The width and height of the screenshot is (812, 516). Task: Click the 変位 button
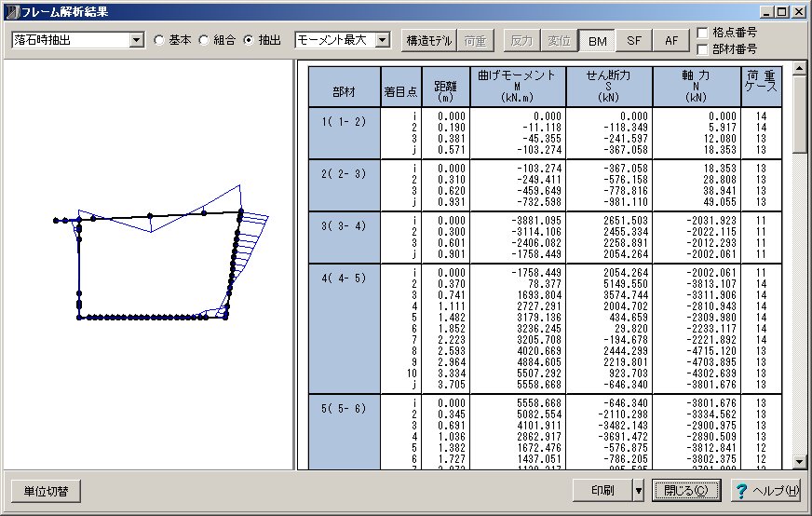pyautogui.click(x=560, y=40)
